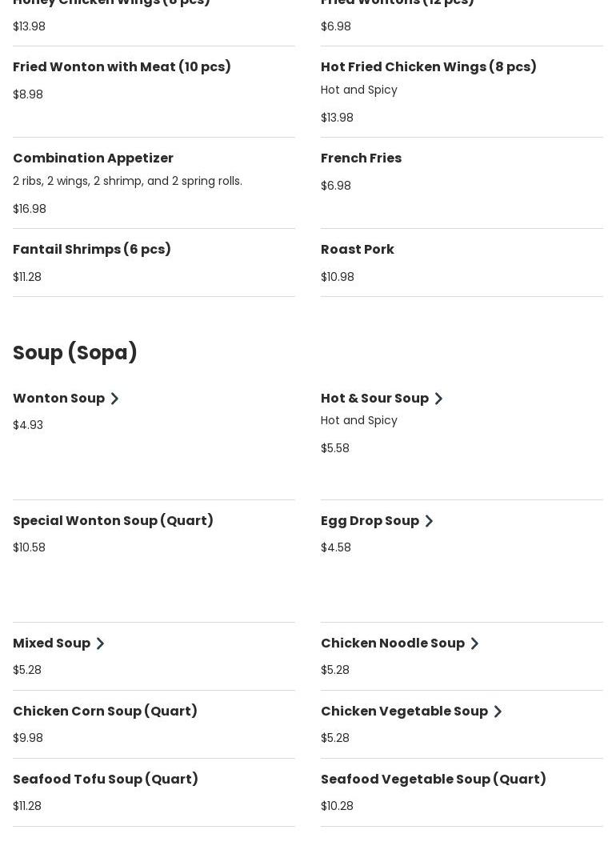Click the Wonton Soup $4.93 price
The height and width of the screenshot is (866, 616).
pos(28,425)
